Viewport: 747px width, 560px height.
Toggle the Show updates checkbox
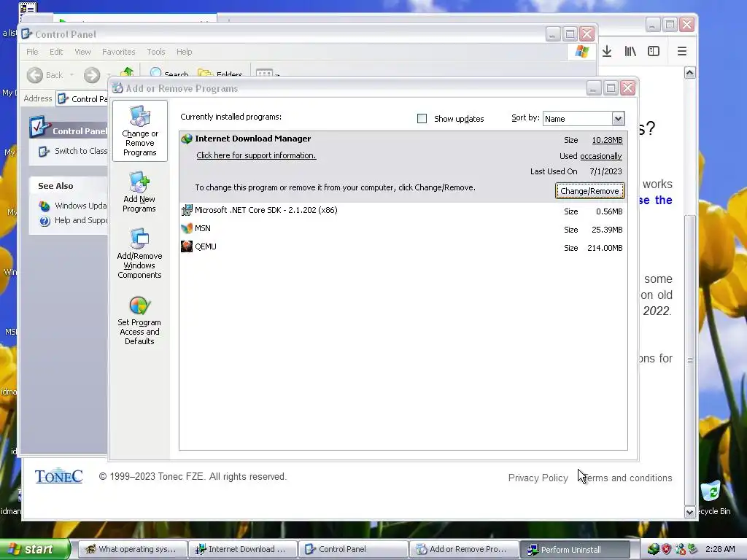pyautogui.click(x=422, y=119)
